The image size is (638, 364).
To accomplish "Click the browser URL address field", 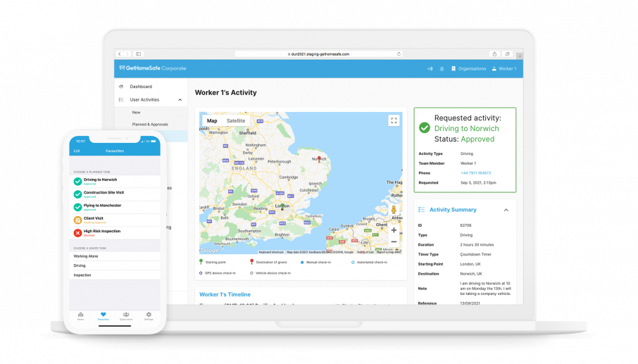I will click(x=319, y=54).
